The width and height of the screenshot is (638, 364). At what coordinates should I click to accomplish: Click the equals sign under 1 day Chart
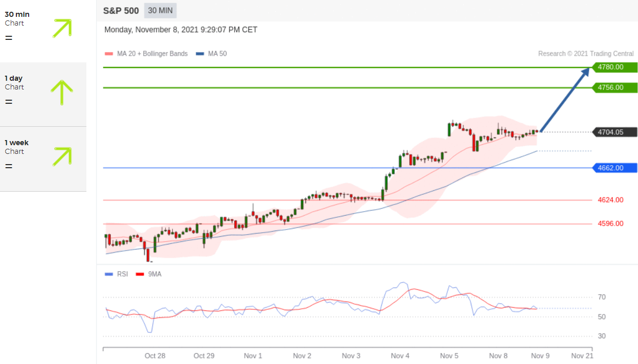click(x=9, y=102)
